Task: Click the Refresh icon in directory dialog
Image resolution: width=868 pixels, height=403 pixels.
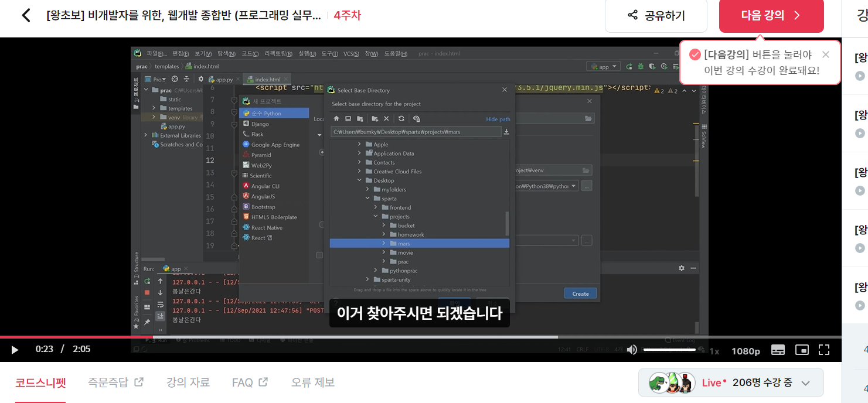Action: [x=401, y=119]
